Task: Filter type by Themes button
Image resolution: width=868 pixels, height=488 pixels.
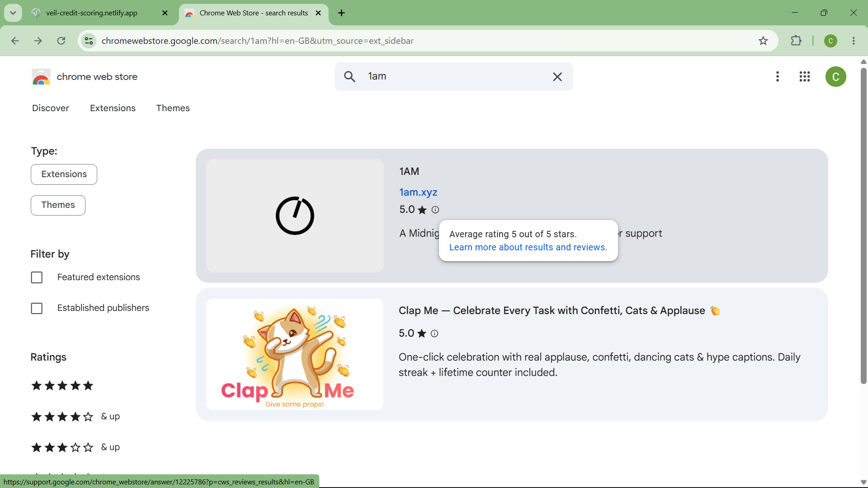Action: tap(58, 205)
